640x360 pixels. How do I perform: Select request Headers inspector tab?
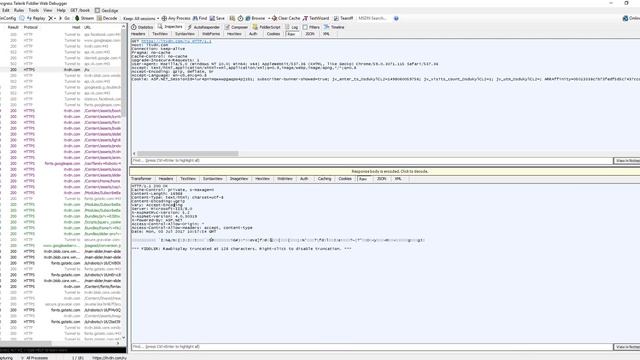tap(138, 34)
